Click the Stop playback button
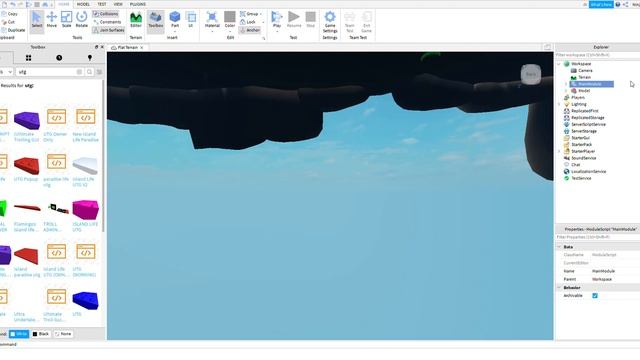The image size is (640, 360). tap(311, 20)
